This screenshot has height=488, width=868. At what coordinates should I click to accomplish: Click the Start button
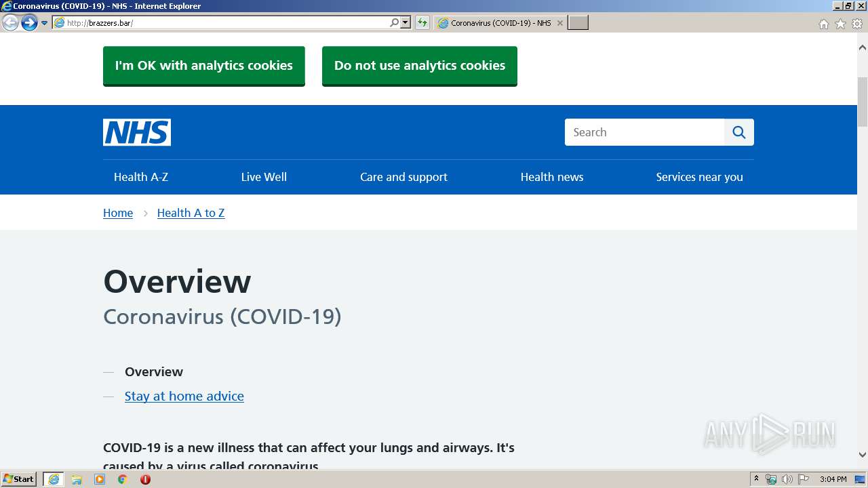coord(19,479)
